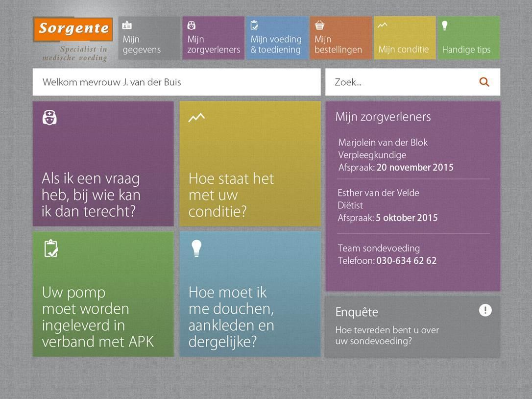Open the Mijn gegevens tab
The image size is (532, 399).
pyautogui.click(x=149, y=38)
